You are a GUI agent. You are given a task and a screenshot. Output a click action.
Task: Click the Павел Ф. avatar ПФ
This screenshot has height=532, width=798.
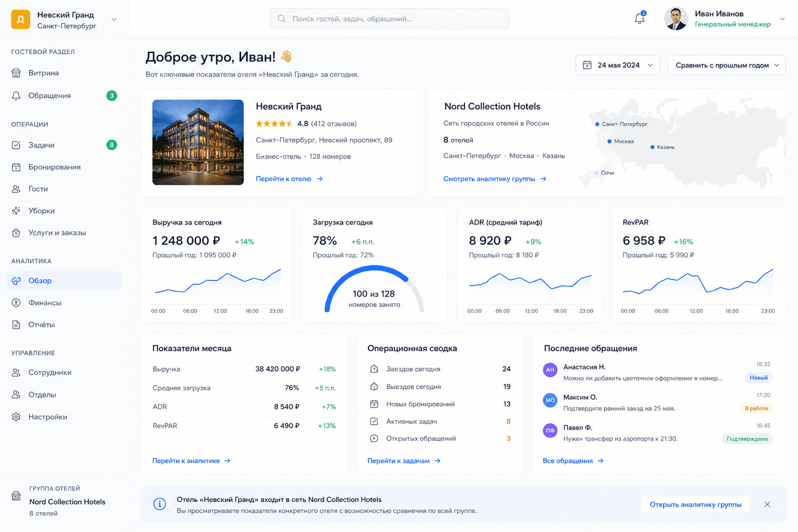(550, 431)
